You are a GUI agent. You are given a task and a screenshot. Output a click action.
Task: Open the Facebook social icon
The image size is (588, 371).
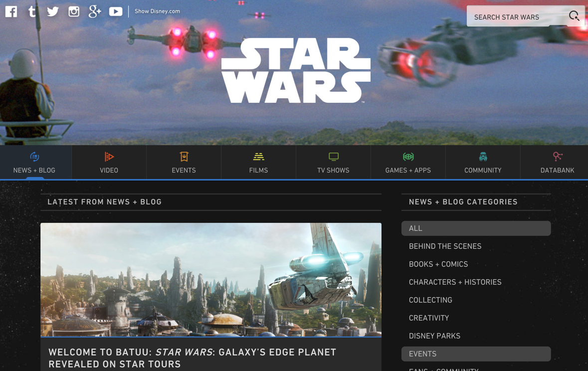click(x=11, y=11)
